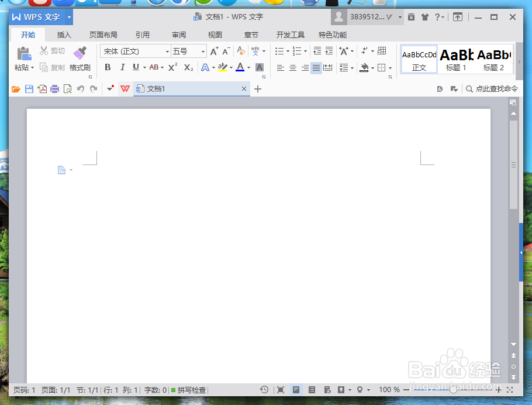Click the skin T-shirt icon

tap(425, 17)
